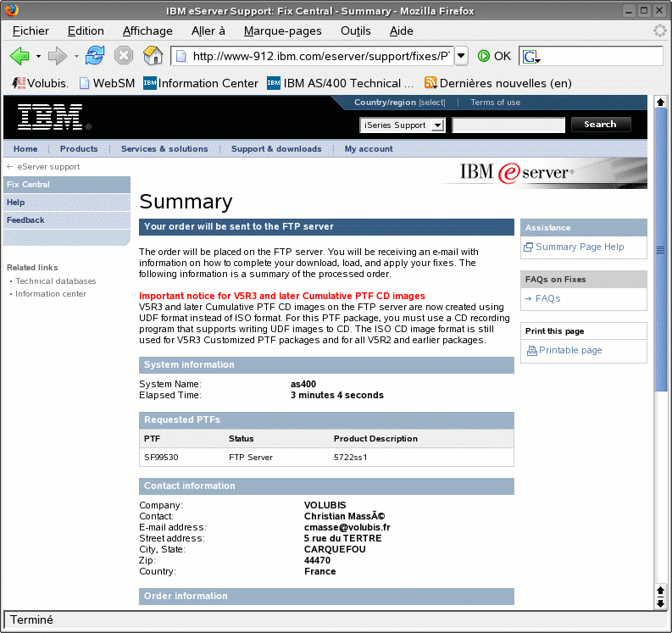Click the page icon in URL bar
The height and width of the screenshot is (633, 672).
click(181, 56)
